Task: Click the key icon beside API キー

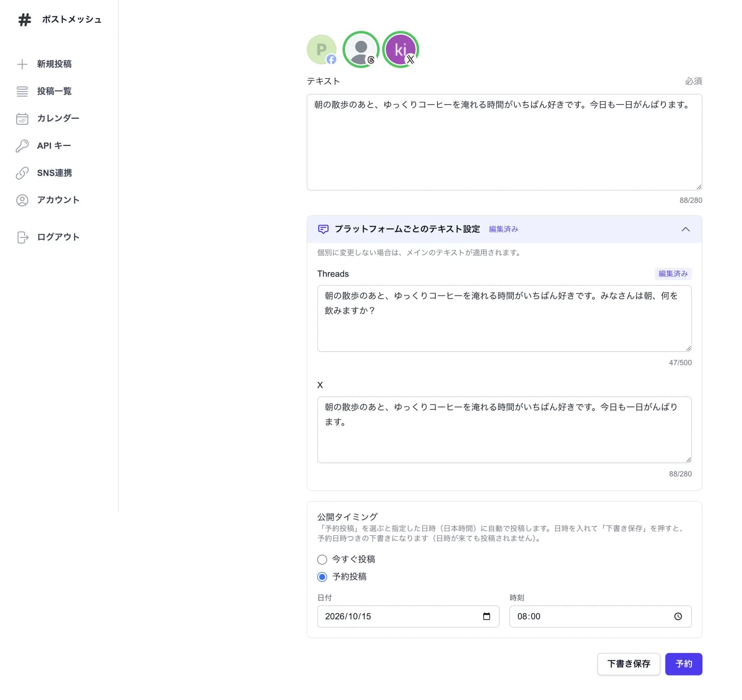Action: click(x=22, y=146)
